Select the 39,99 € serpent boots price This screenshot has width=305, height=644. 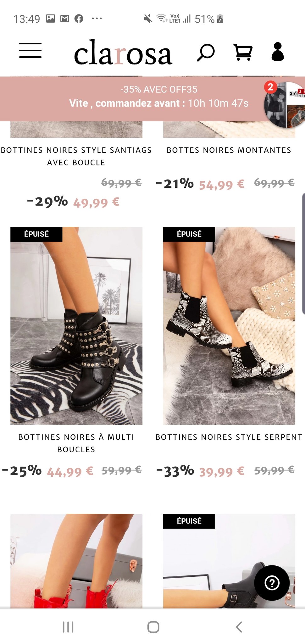pos(222,471)
